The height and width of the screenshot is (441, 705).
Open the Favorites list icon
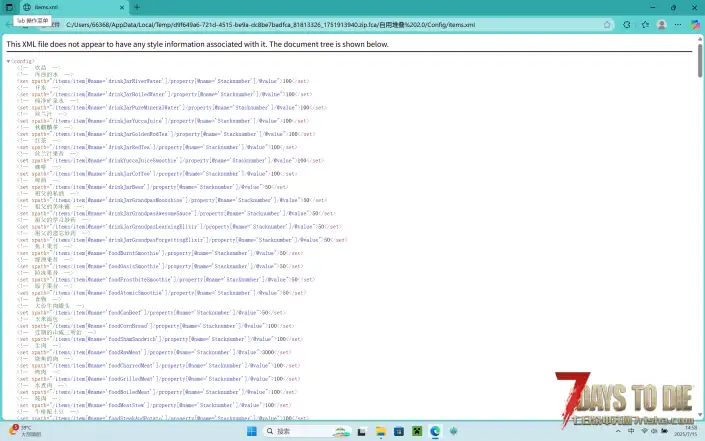[x=645, y=25]
